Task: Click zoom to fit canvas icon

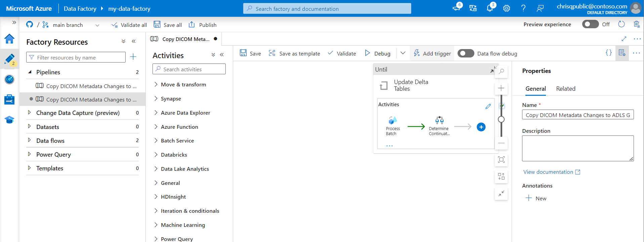Action: (501, 160)
